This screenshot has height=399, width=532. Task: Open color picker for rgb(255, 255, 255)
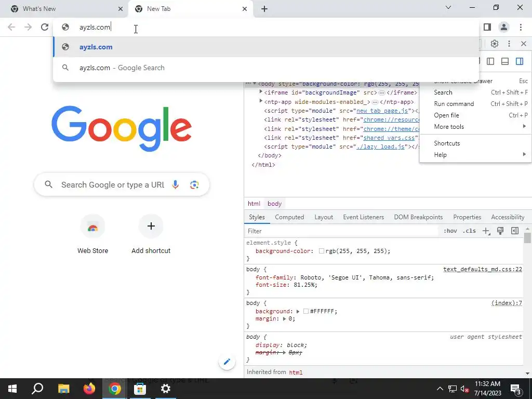click(x=321, y=251)
